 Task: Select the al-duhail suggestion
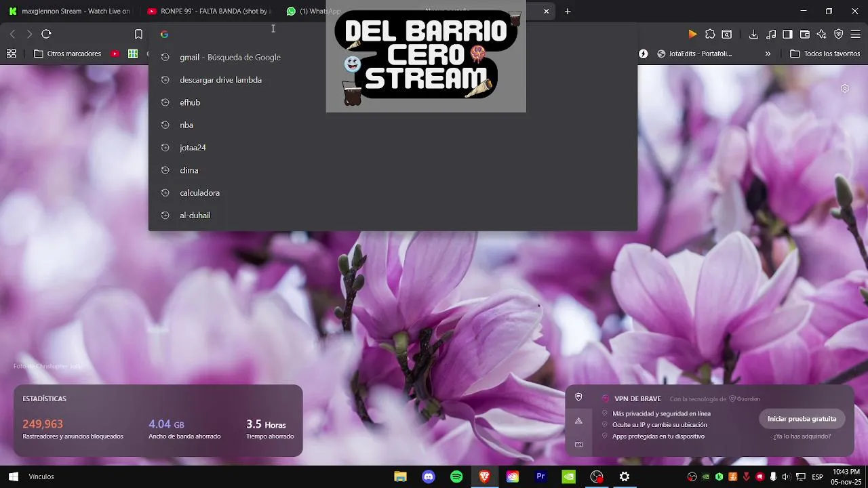[393, 216]
